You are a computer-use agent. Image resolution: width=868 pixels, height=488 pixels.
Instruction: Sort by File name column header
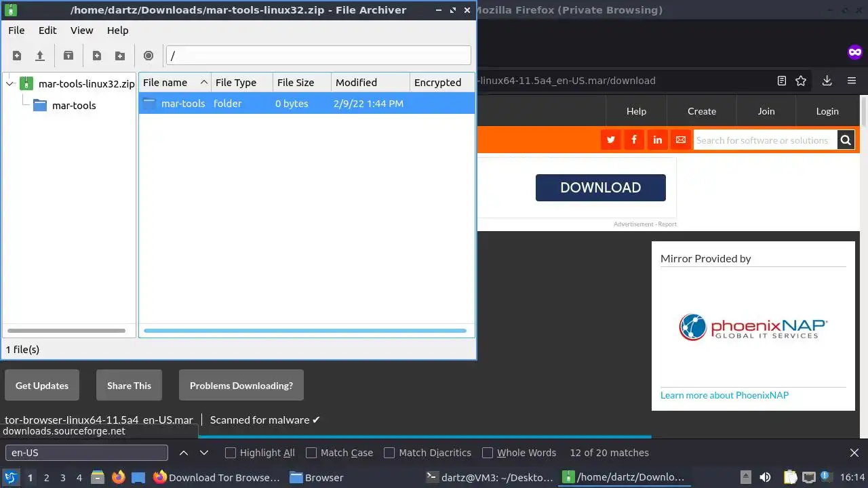coord(175,83)
